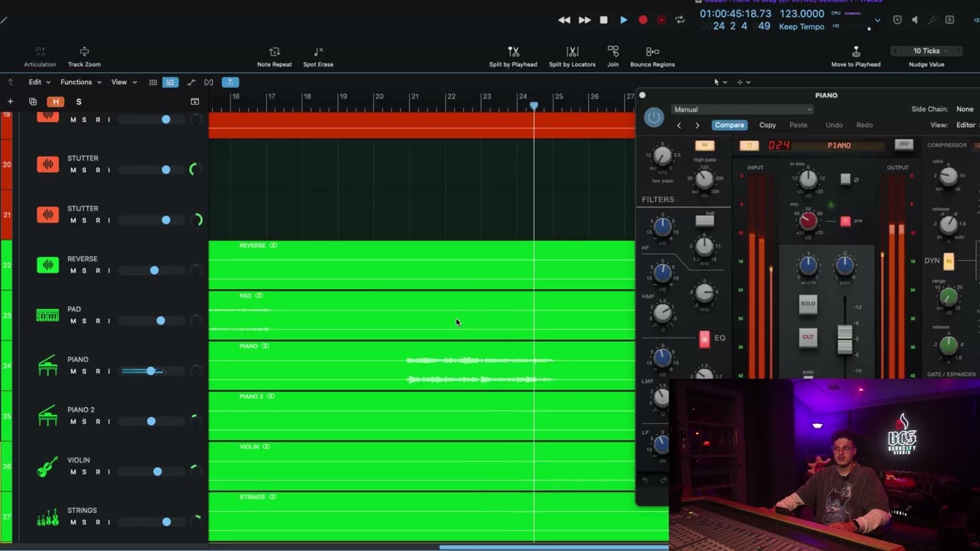Solo the PIANO 2 track
Viewport: 980px width, 551px height.
tap(84, 422)
